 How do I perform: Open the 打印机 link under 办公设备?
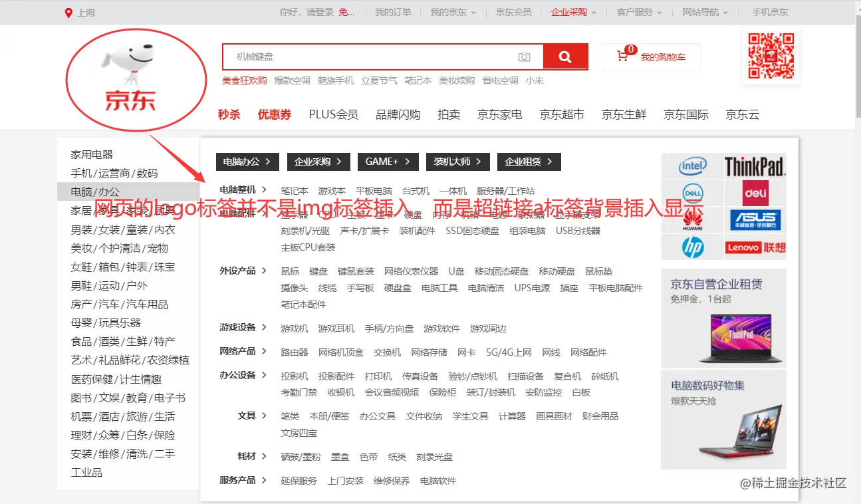378,376
